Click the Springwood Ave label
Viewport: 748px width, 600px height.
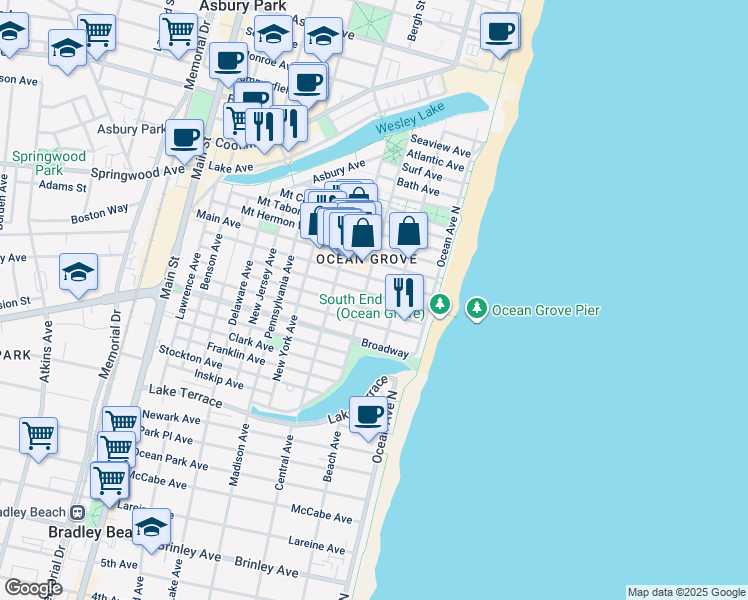tap(137, 173)
